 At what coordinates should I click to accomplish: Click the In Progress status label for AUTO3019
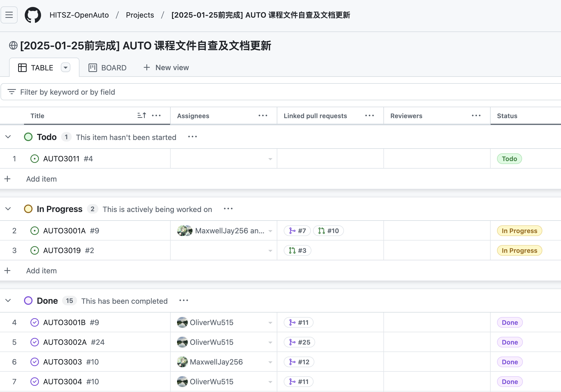(x=519, y=250)
